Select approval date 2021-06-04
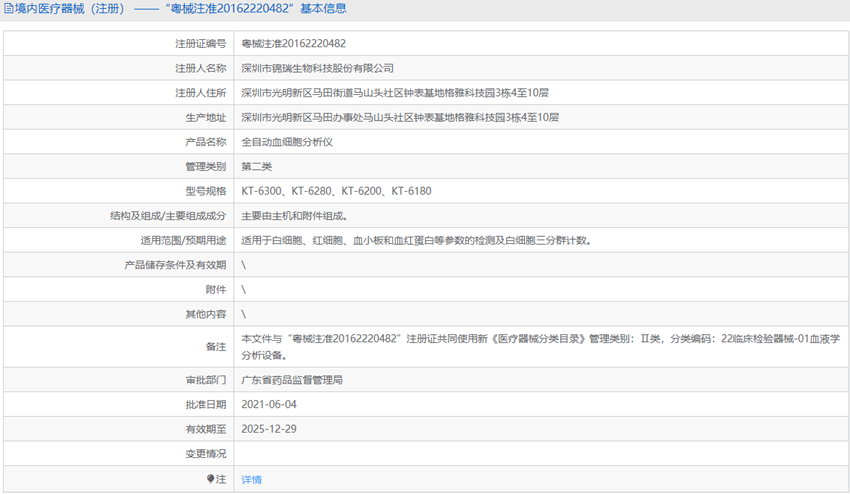Image resolution: width=850 pixels, height=494 pixels. click(269, 405)
